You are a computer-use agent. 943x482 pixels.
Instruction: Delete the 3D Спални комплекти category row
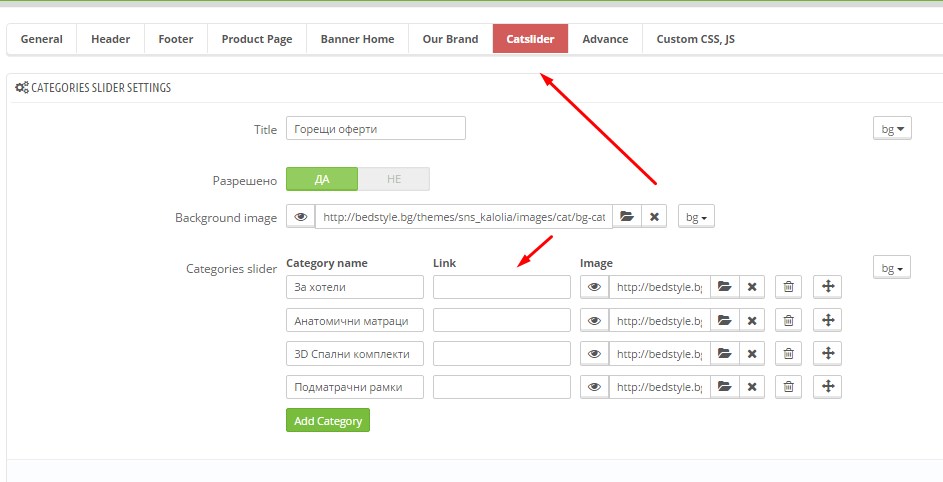[788, 353]
